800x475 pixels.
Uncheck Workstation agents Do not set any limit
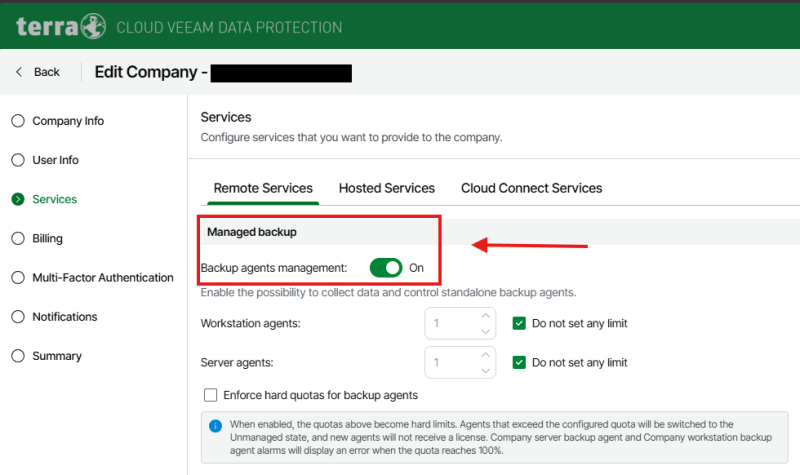pos(519,323)
